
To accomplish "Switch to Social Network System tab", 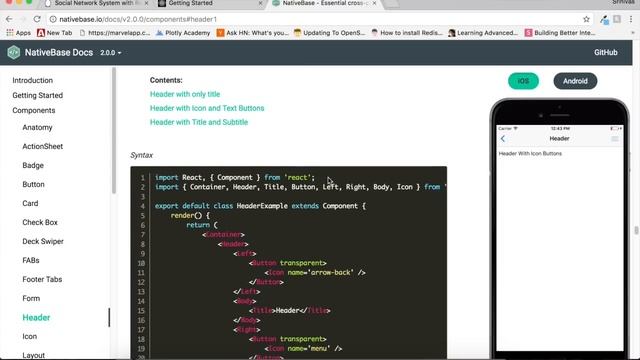I will (x=96, y=3).
